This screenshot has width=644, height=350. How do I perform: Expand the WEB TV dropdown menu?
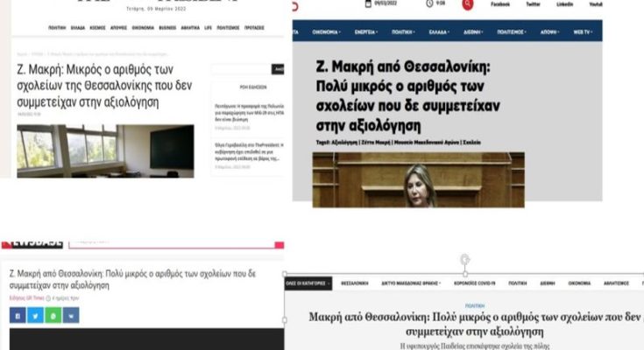point(583,32)
